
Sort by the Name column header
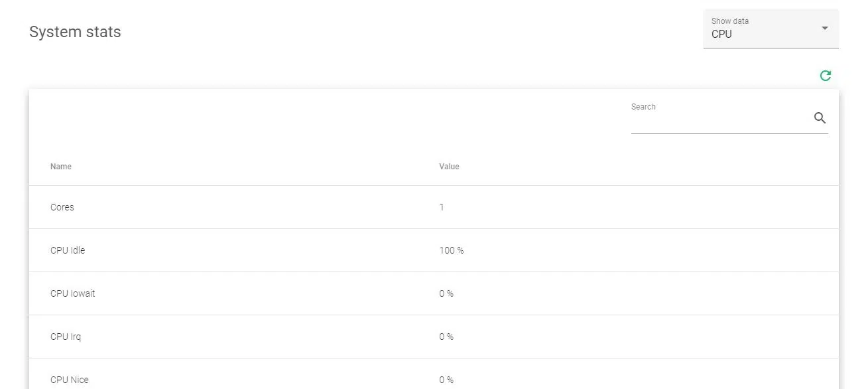tap(61, 167)
